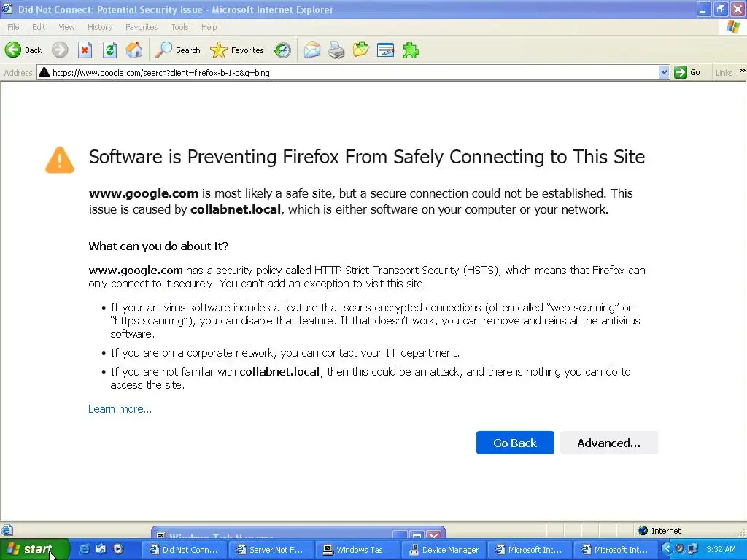Expand the Links toolbar chevron
Screen dimensions: 747x560
click(742, 71)
